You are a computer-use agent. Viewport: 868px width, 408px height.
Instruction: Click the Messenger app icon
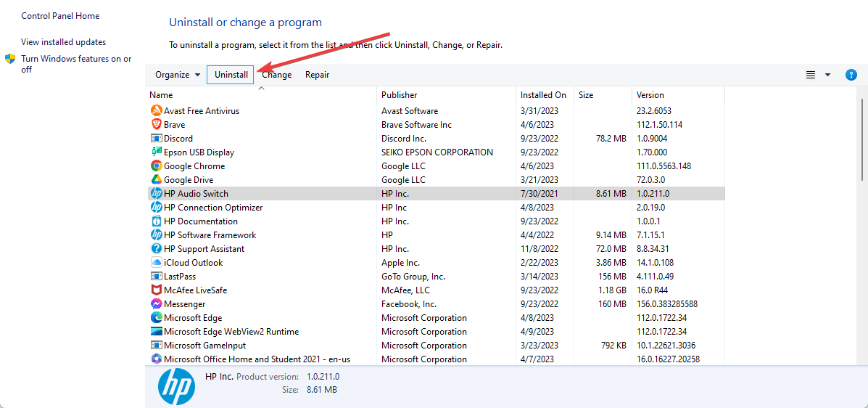click(x=156, y=303)
